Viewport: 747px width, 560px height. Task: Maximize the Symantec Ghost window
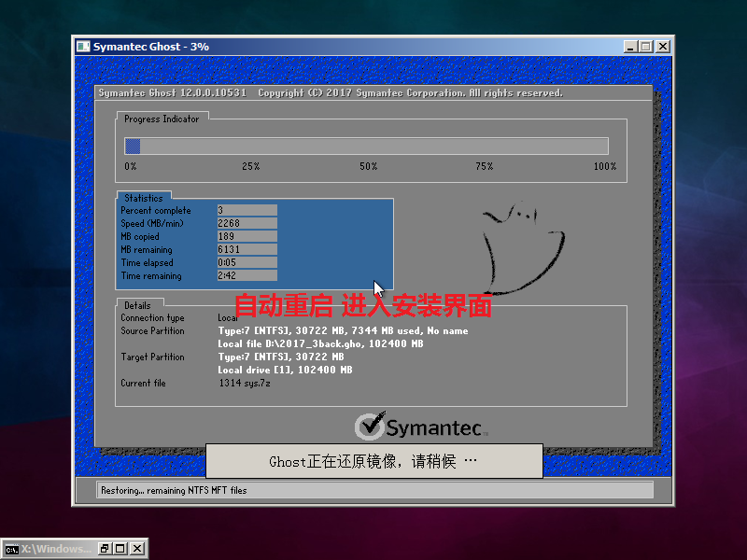click(x=646, y=47)
